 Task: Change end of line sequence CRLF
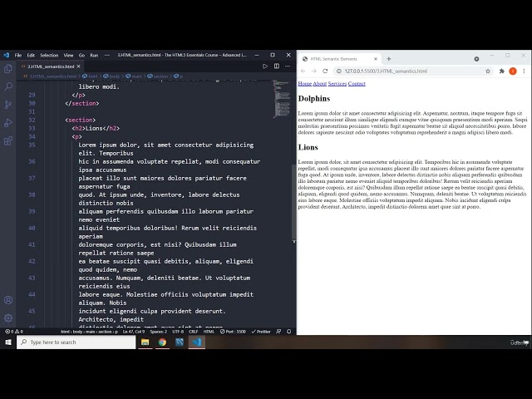(x=193, y=332)
